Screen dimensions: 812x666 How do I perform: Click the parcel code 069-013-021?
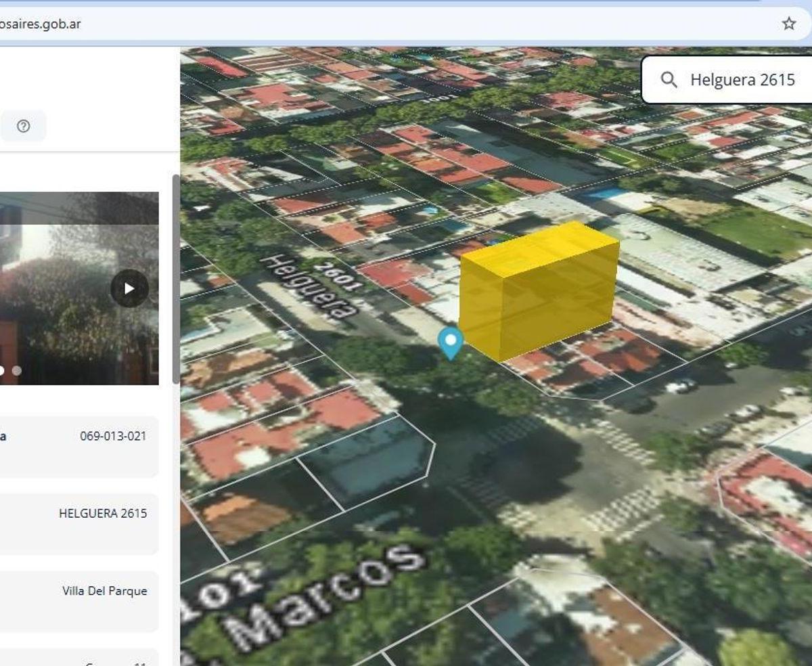click(x=113, y=436)
